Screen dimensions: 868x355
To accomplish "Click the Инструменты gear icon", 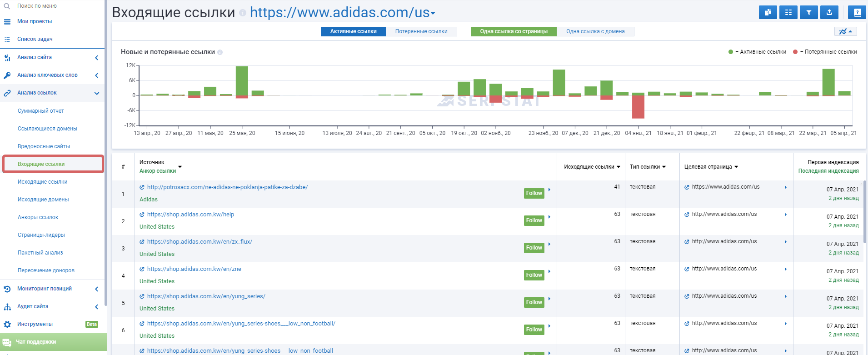I will [7, 324].
